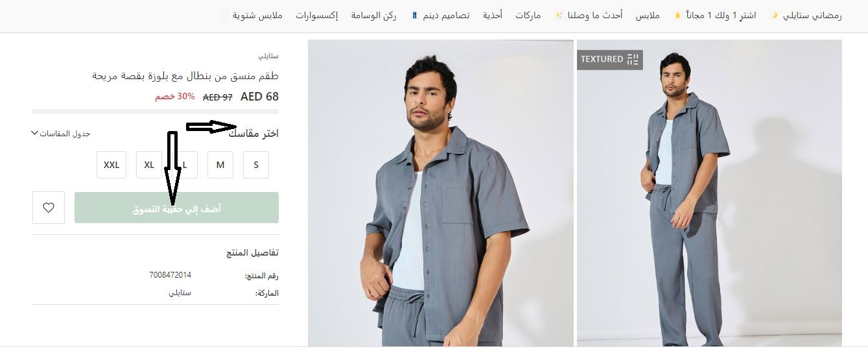Viewport: 868px width, 349px height.
Task: Open the أحذية menu item
Action: 492,15
